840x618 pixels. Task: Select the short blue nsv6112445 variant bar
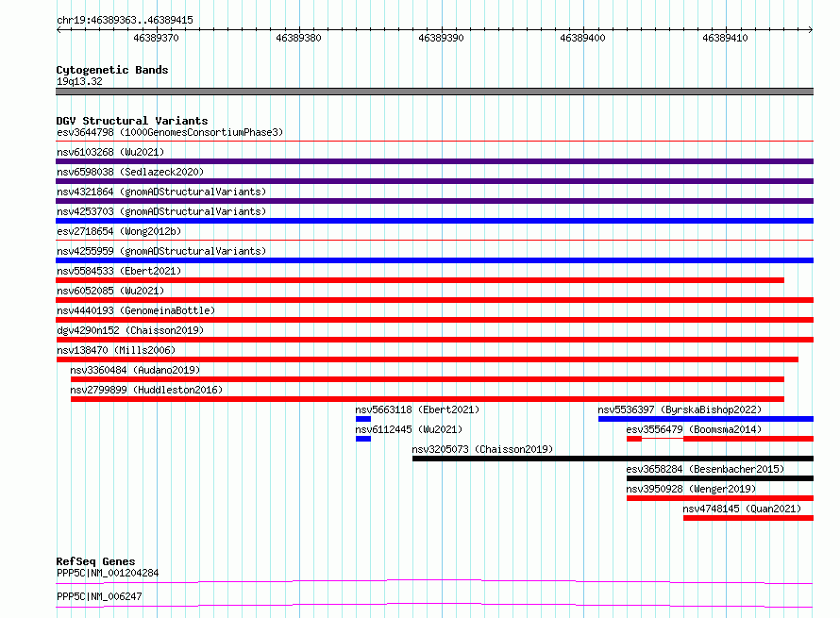pyautogui.click(x=363, y=439)
